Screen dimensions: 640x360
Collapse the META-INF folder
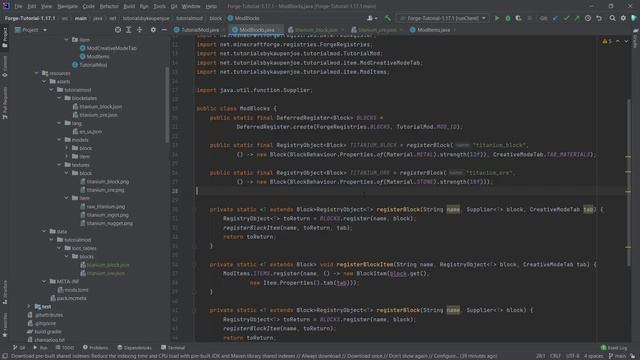(x=44, y=282)
